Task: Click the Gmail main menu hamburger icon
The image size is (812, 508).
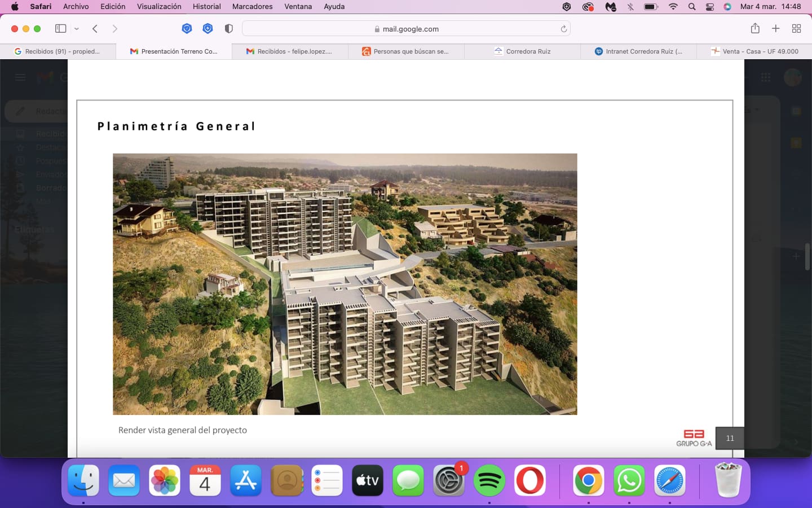Action: [20, 77]
